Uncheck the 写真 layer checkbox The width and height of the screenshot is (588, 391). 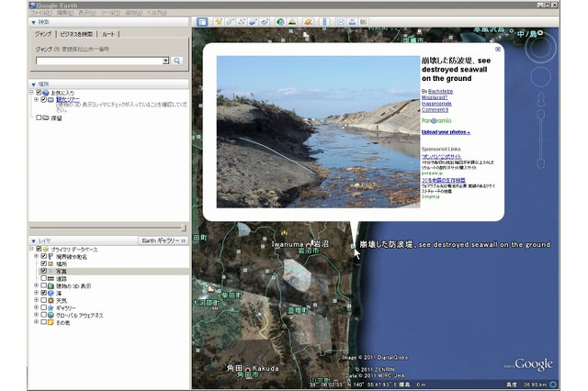[x=43, y=272]
